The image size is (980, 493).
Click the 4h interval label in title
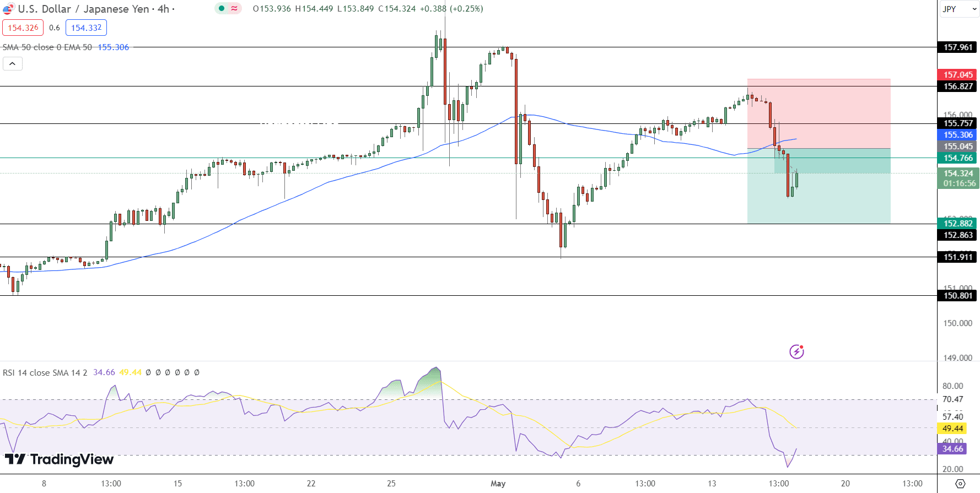point(163,9)
